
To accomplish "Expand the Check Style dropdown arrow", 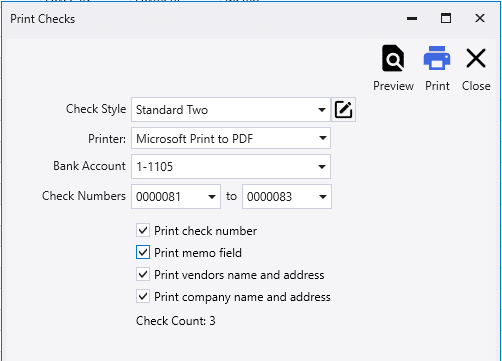I will (x=322, y=110).
